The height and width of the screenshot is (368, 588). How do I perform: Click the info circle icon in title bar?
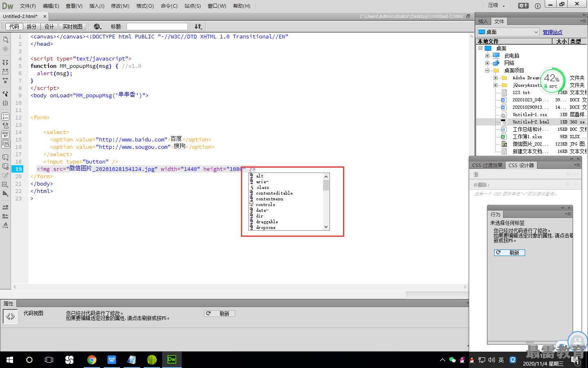tap(538, 6)
